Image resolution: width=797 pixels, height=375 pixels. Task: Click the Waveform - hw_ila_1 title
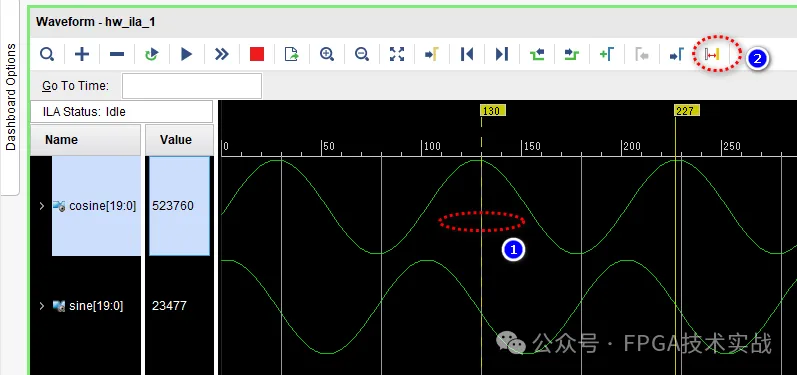tap(96, 22)
